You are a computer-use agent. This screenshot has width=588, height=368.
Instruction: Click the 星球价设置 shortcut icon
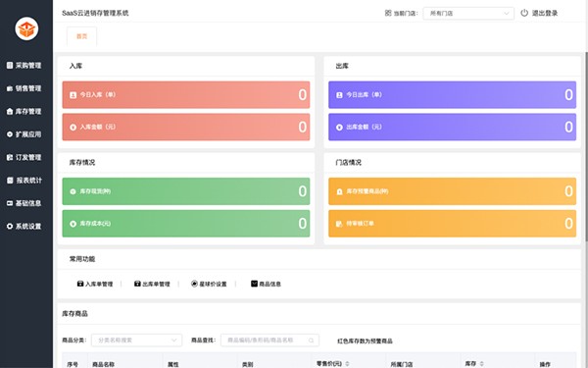[194, 284]
